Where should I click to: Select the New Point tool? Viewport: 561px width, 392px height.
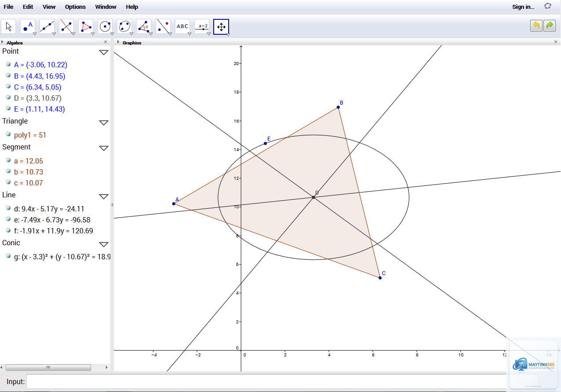click(x=28, y=26)
